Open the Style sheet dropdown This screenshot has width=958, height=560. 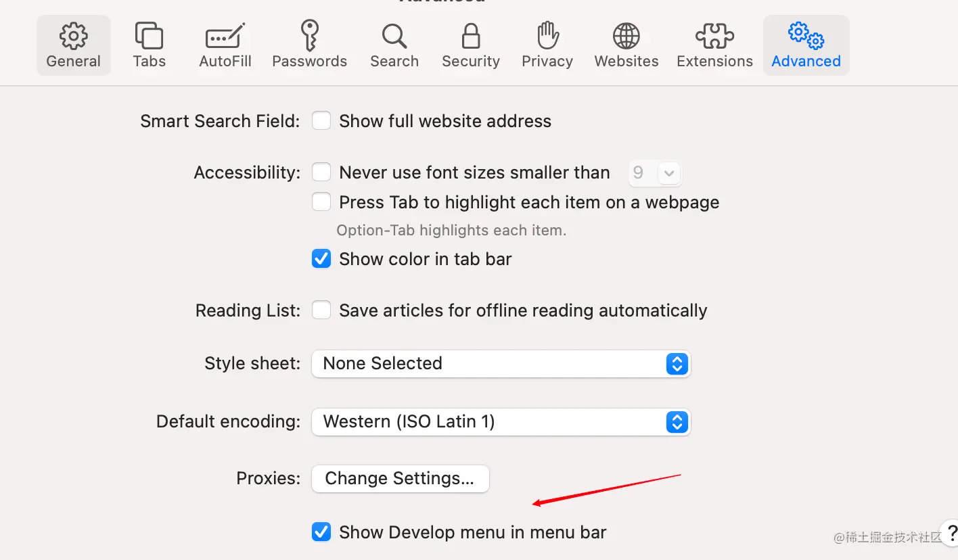tap(501, 364)
